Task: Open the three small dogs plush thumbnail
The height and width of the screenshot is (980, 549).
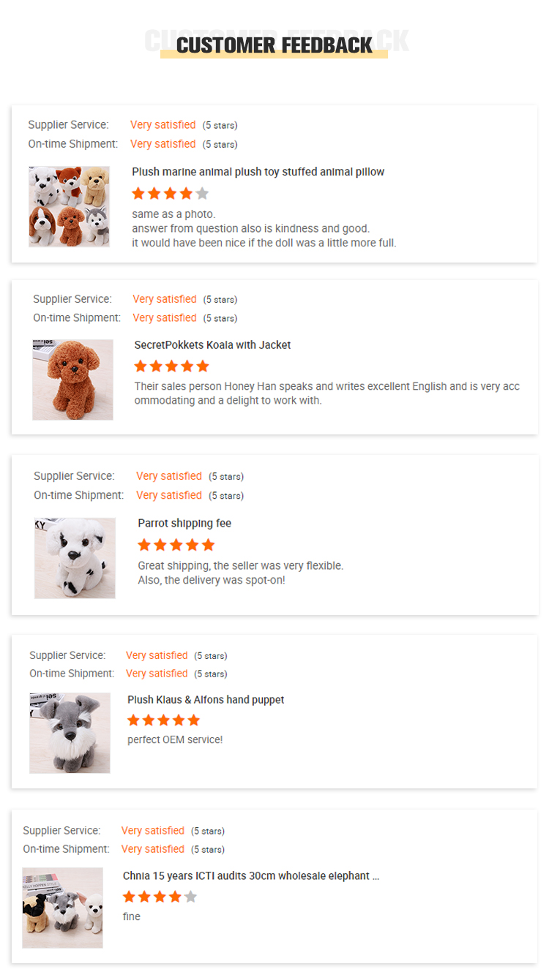Action: (x=62, y=908)
